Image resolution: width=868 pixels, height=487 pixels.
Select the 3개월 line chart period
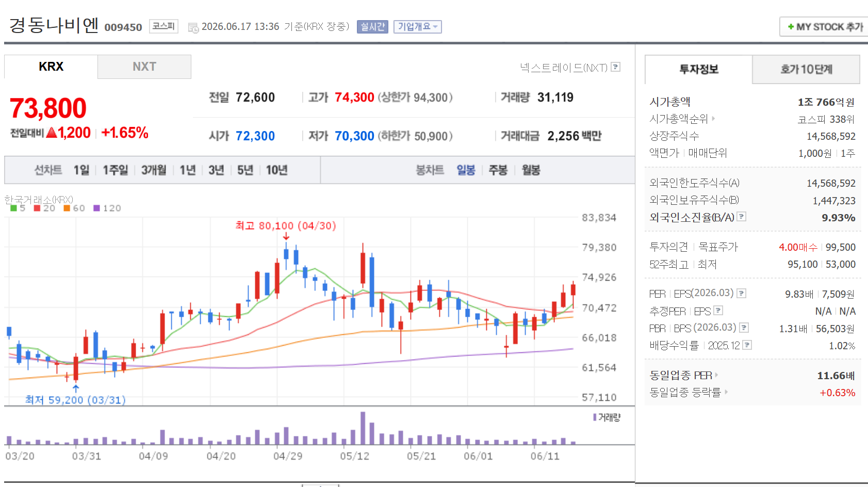(154, 170)
